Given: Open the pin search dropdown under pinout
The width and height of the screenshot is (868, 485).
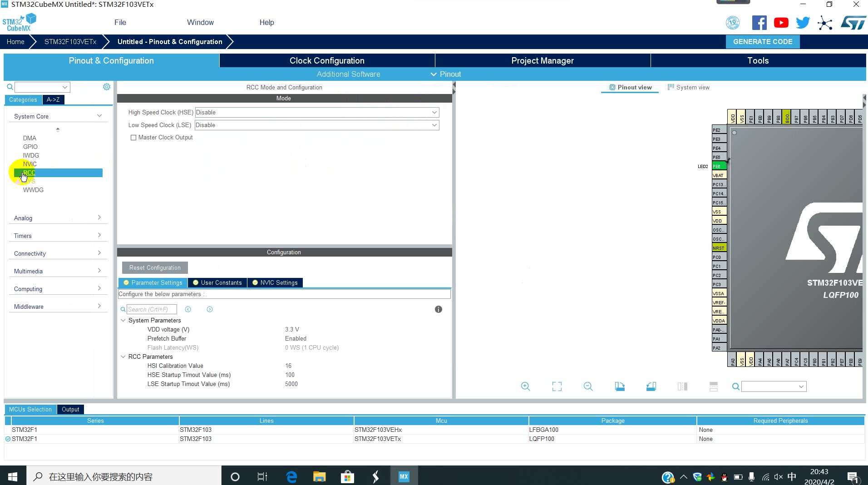Looking at the screenshot, I should coord(774,386).
